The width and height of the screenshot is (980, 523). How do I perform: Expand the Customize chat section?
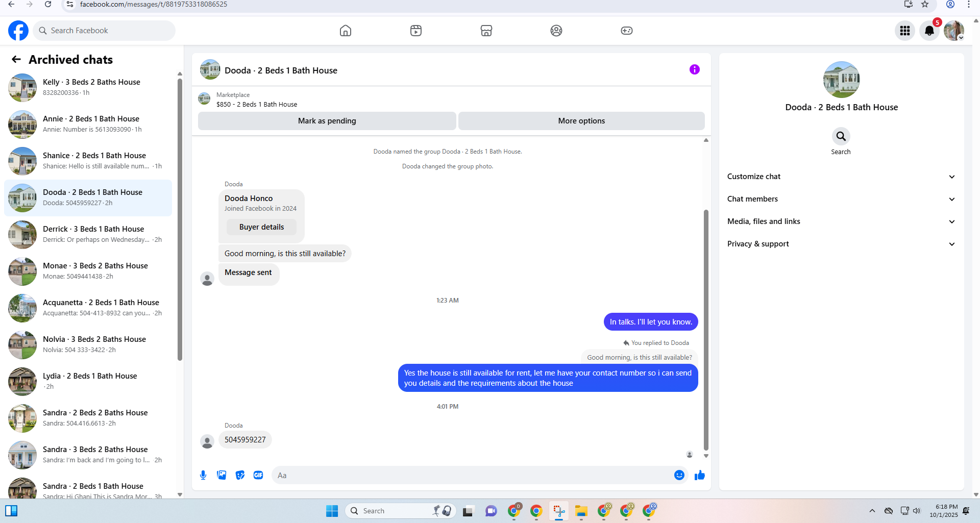(841, 177)
